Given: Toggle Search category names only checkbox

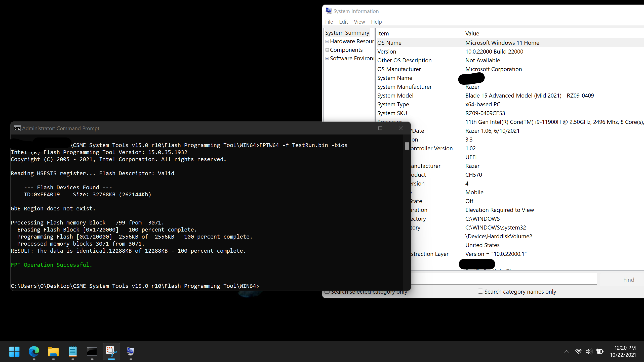Looking at the screenshot, I should (x=480, y=291).
